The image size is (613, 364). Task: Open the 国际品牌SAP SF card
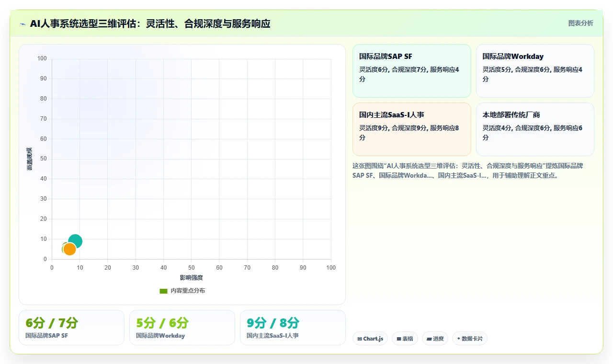tap(412, 71)
